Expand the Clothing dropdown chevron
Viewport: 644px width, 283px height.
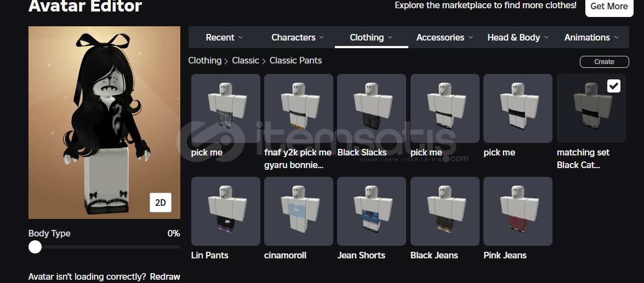point(390,37)
